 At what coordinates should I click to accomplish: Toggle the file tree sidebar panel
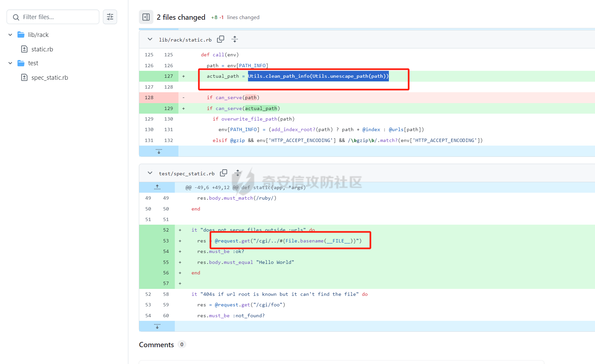coord(146,17)
